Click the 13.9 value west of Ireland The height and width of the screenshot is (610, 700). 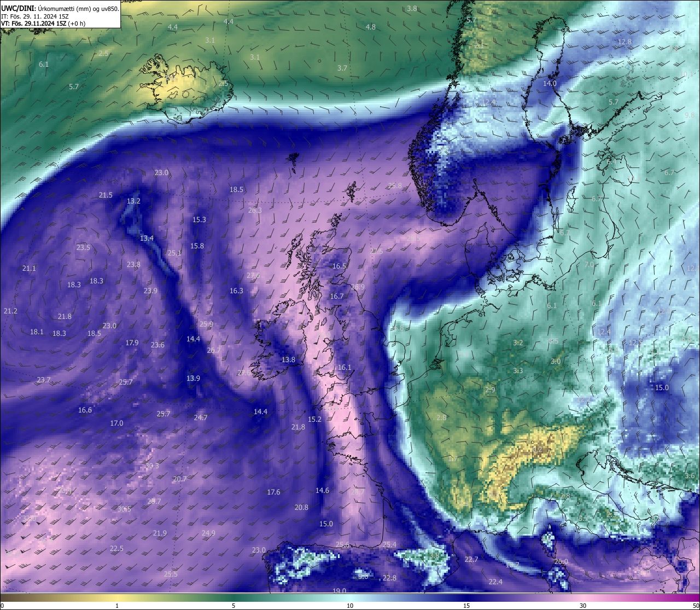(x=193, y=378)
